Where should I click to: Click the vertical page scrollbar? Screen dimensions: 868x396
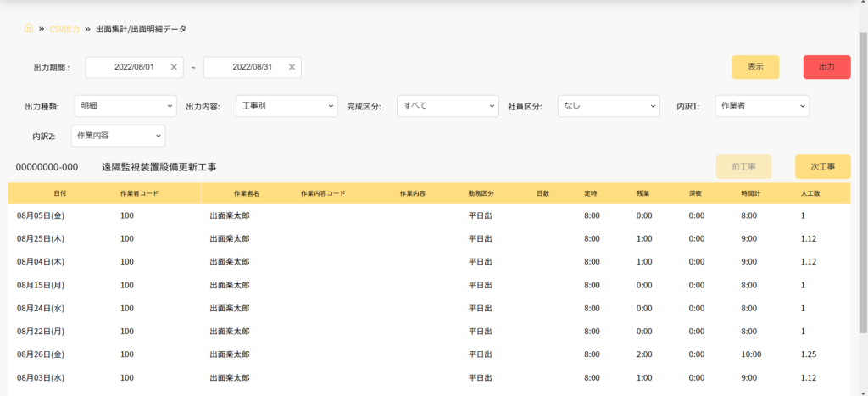pos(863,183)
